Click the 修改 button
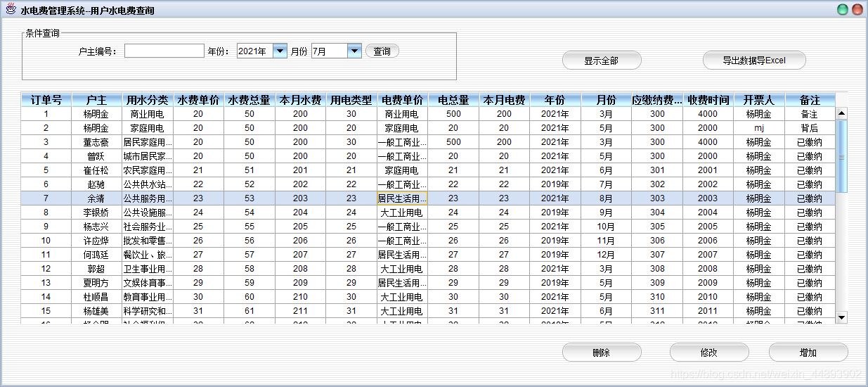Viewport: 868px width, 387px height. click(708, 353)
